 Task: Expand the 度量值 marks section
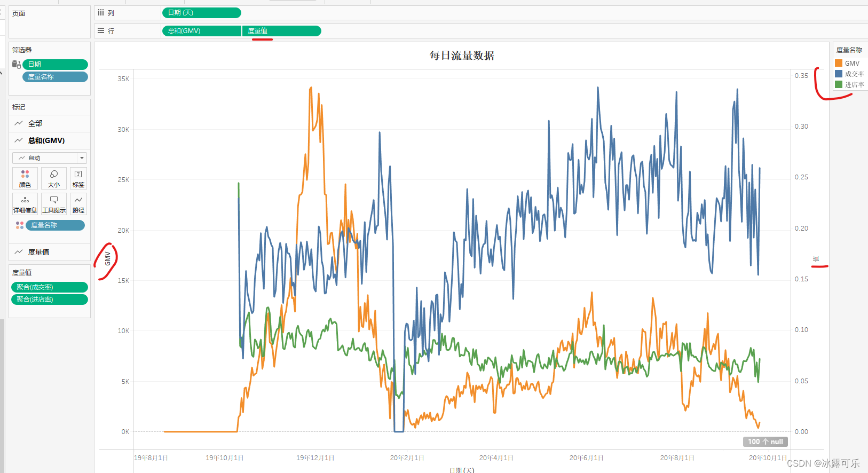pyautogui.click(x=49, y=252)
